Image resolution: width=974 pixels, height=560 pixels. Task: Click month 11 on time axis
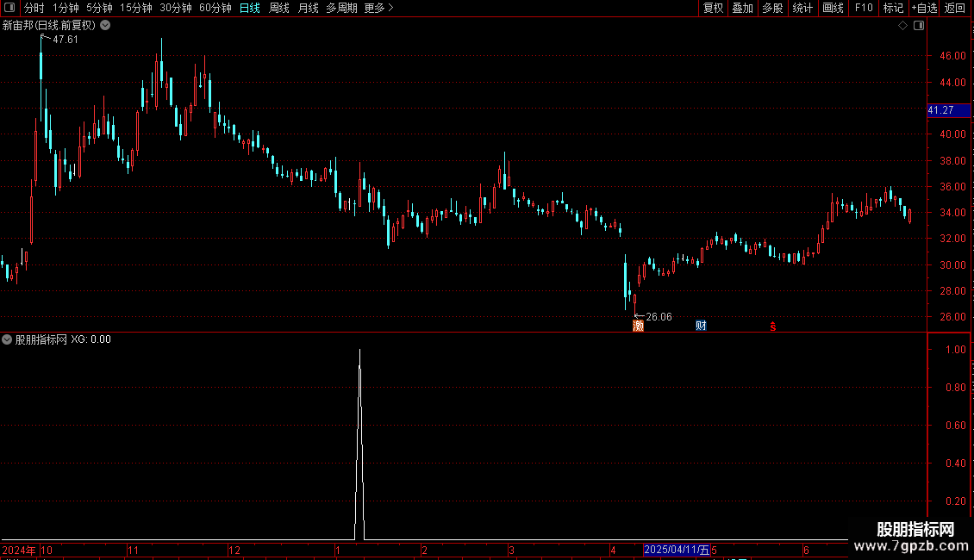(133, 550)
